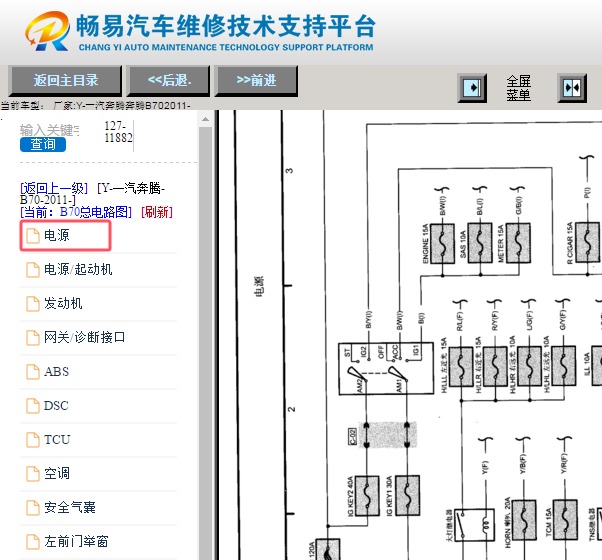
Task: Open the 安全气囊 document item
Action: click(x=69, y=508)
